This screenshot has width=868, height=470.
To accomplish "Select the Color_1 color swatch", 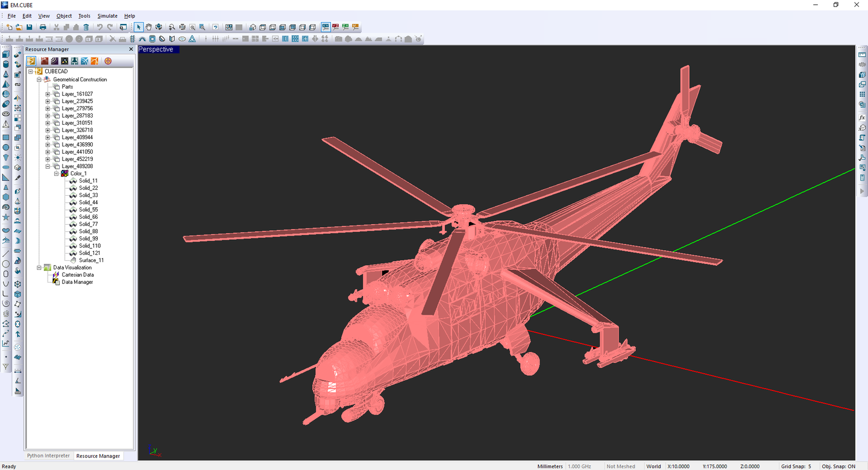I will pyautogui.click(x=77, y=173).
